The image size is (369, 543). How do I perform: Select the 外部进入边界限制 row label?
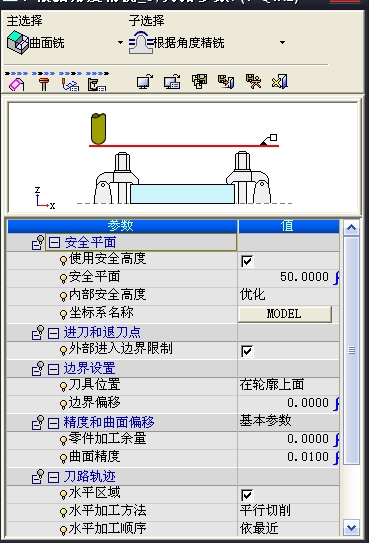(x=120, y=349)
